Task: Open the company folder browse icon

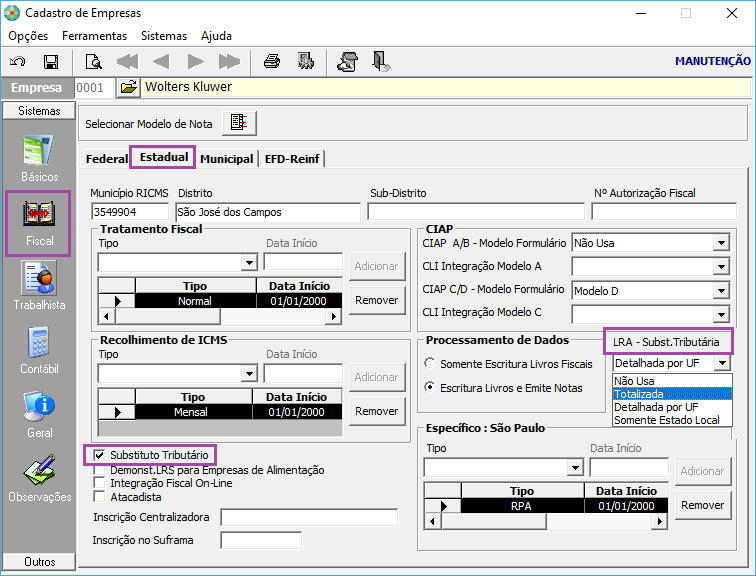Action: click(128, 87)
